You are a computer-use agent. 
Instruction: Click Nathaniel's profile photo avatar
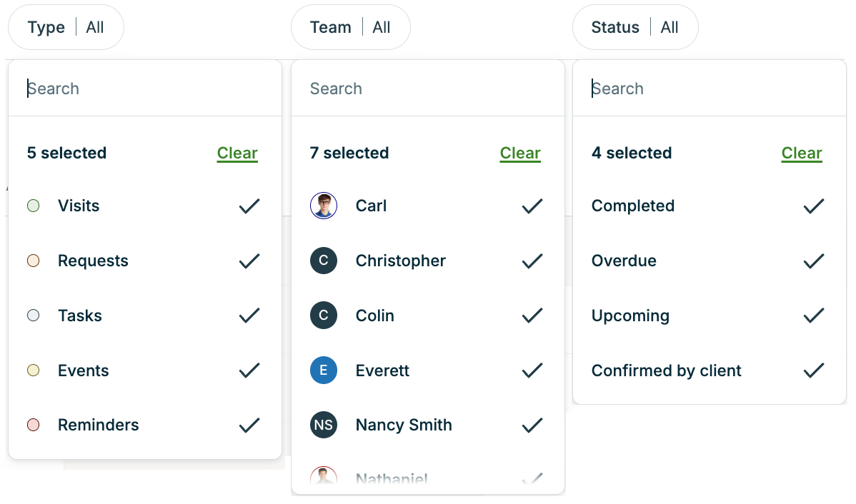click(x=324, y=477)
